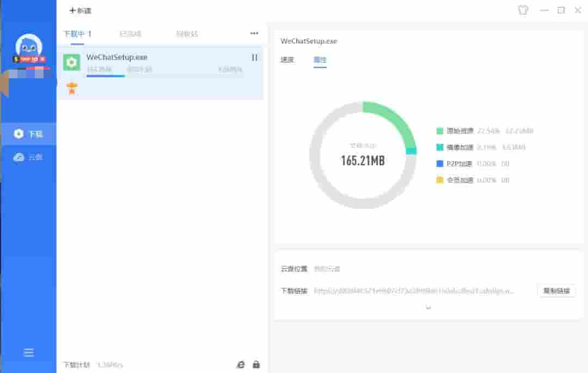Image resolution: width=588 pixels, height=373 pixels.
Task: Open the user avatar in sidebar
Action: [x=28, y=45]
